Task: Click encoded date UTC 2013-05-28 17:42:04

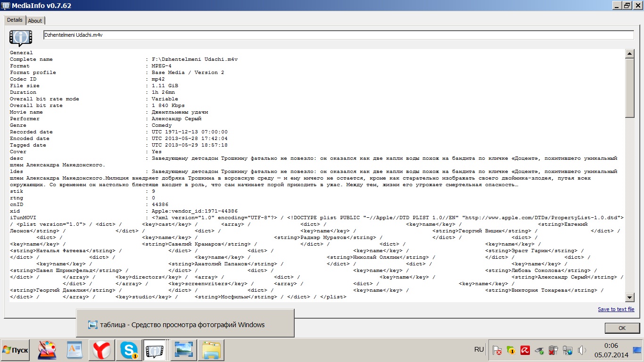Action: click(190, 139)
